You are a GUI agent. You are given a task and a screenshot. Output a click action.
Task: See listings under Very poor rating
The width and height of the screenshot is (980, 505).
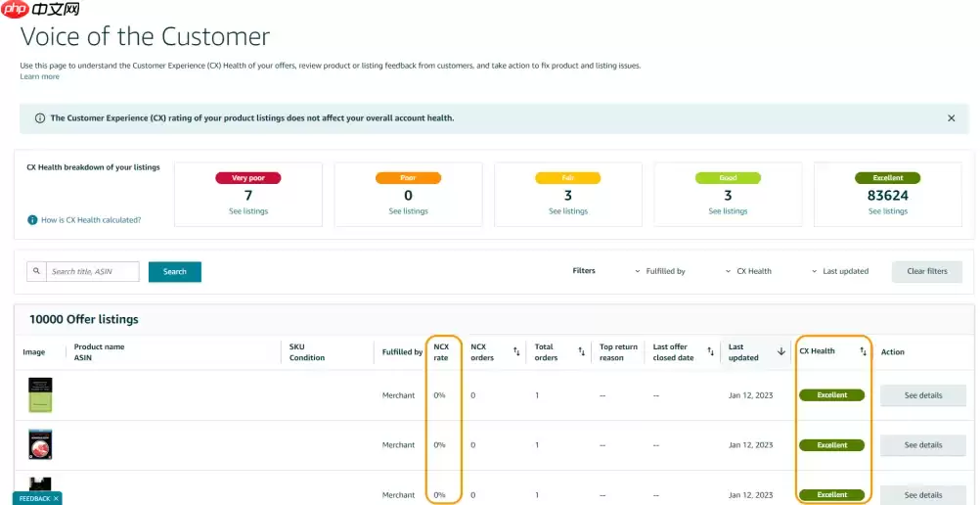point(247,211)
